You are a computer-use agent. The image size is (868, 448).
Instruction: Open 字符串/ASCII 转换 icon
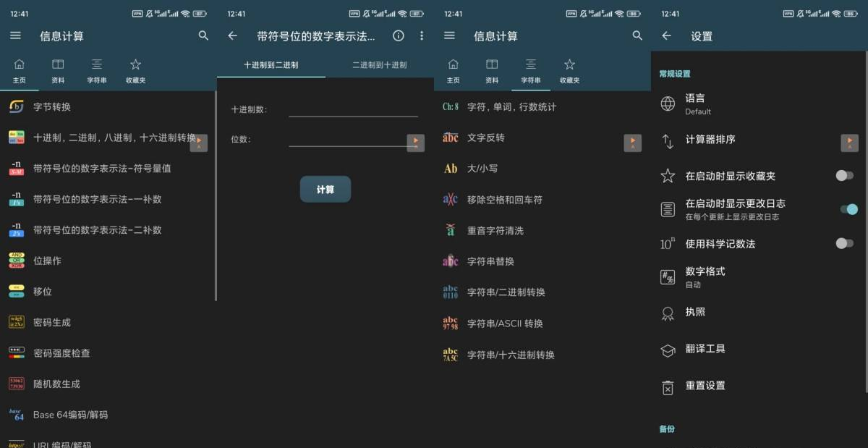(x=451, y=324)
